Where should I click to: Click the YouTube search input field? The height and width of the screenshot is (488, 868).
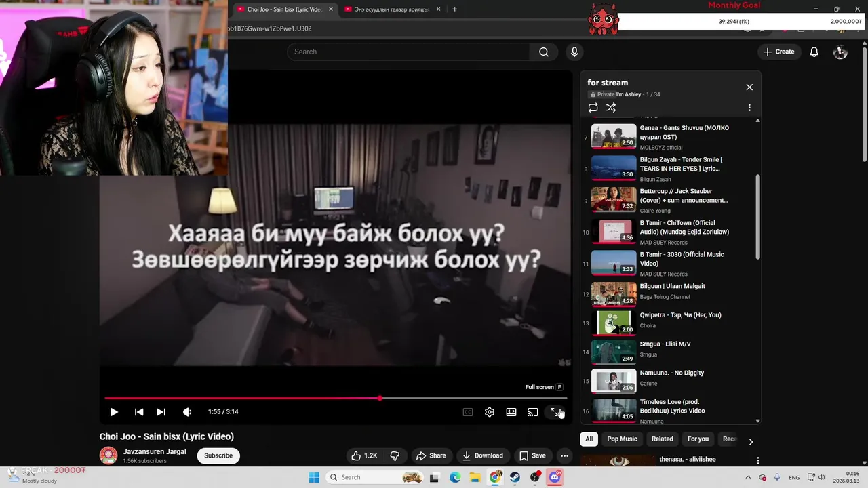coord(408,52)
